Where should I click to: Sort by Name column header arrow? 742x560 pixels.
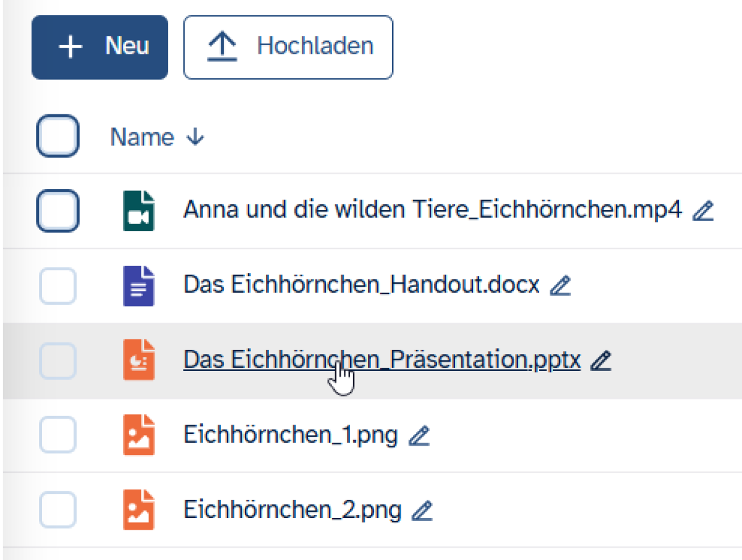click(x=195, y=137)
